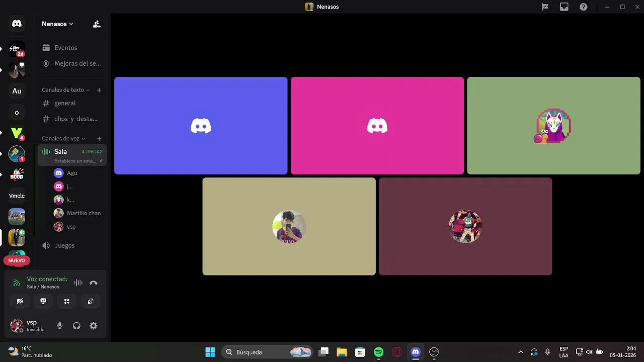Open Windows Start menu
This screenshot has height=362, width=644.
click(210, 352)
